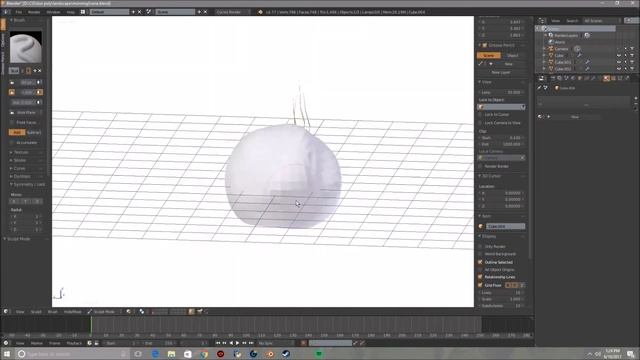640x360 pixels.
Task: Expand the Dyntopo panel
Action: (22, 176)
